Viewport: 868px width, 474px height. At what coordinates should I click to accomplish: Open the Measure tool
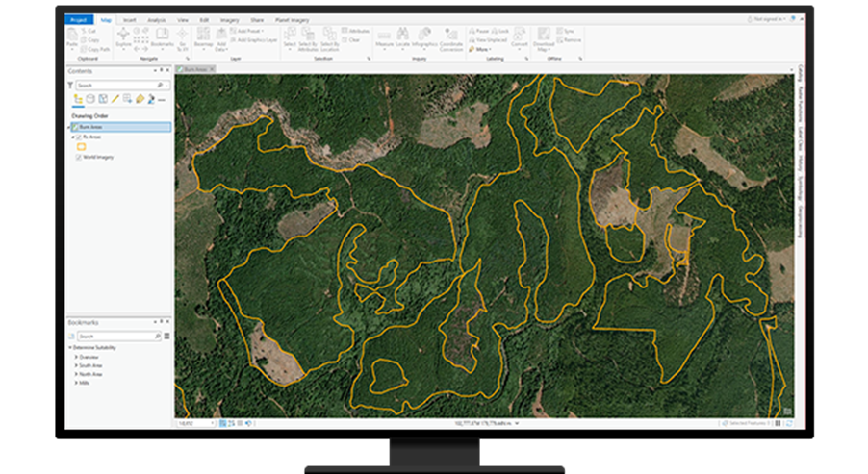[x=384, y=37]
